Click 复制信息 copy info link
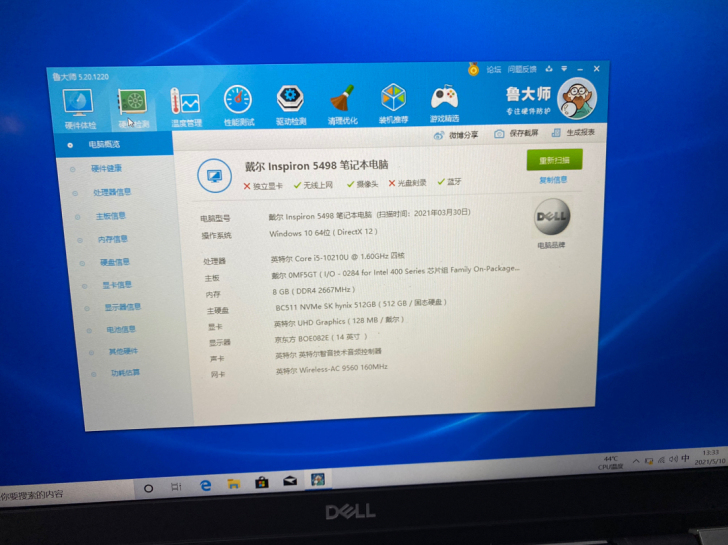The image size is (728, 545). (553, 180)
